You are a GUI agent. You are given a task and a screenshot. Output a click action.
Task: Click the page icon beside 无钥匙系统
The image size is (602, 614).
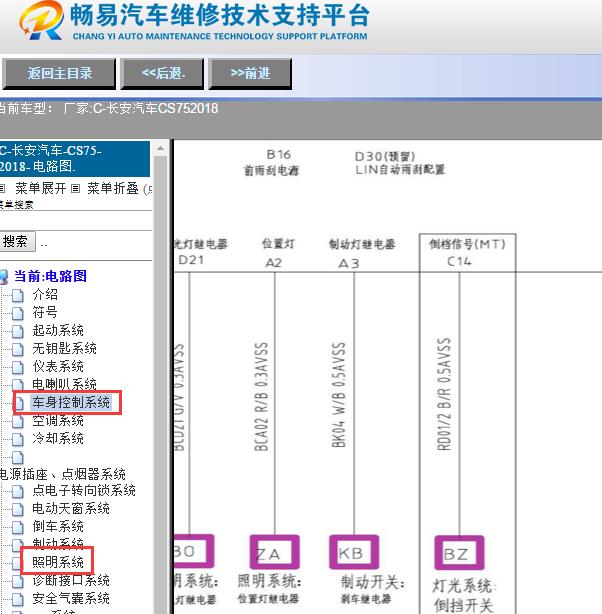pyautogui.click(x=18, y=349)
